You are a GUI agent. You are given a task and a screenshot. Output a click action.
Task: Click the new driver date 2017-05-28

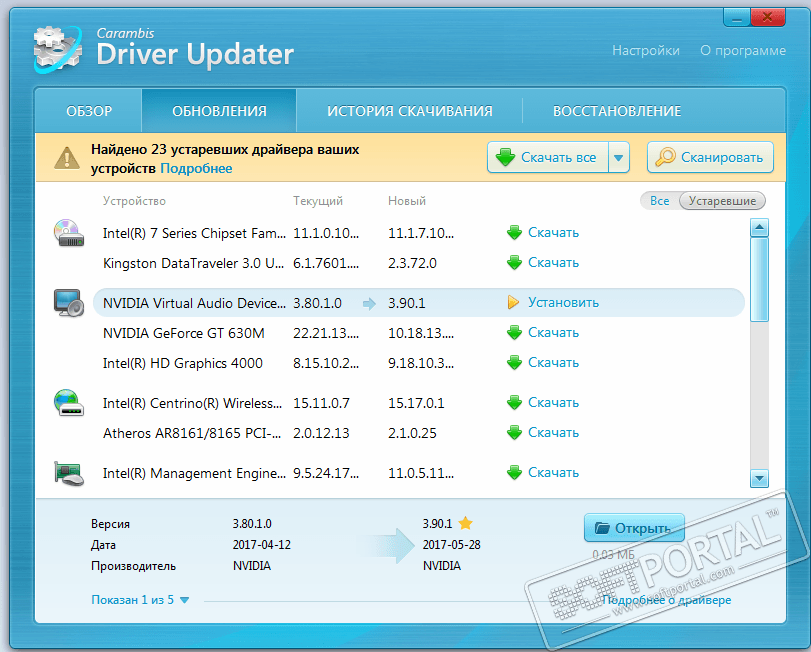click(452, 544)
